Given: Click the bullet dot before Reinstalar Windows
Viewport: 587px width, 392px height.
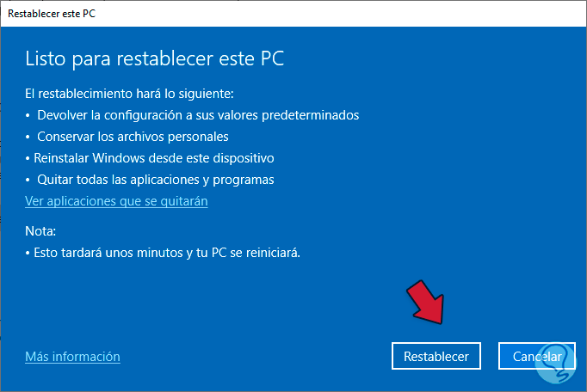Looking at the screenshot, I should pyautogui.click(x=28, y=159).
